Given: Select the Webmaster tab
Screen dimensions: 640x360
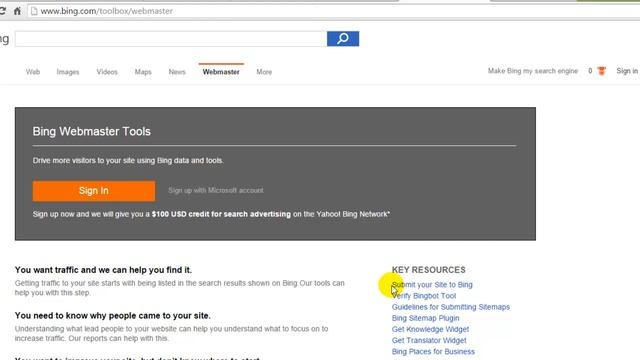Looking at the screenshot, I should [x=221, y=72].
